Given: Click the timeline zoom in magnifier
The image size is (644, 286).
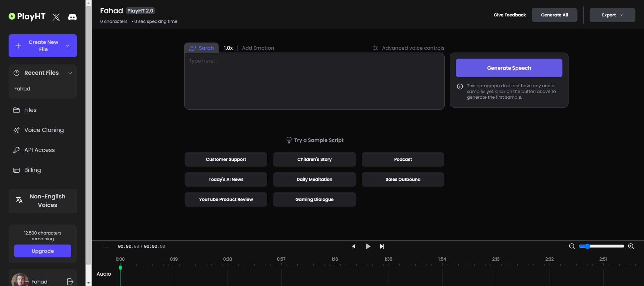Looking at the screenshot, I should (x=631, y=246).
